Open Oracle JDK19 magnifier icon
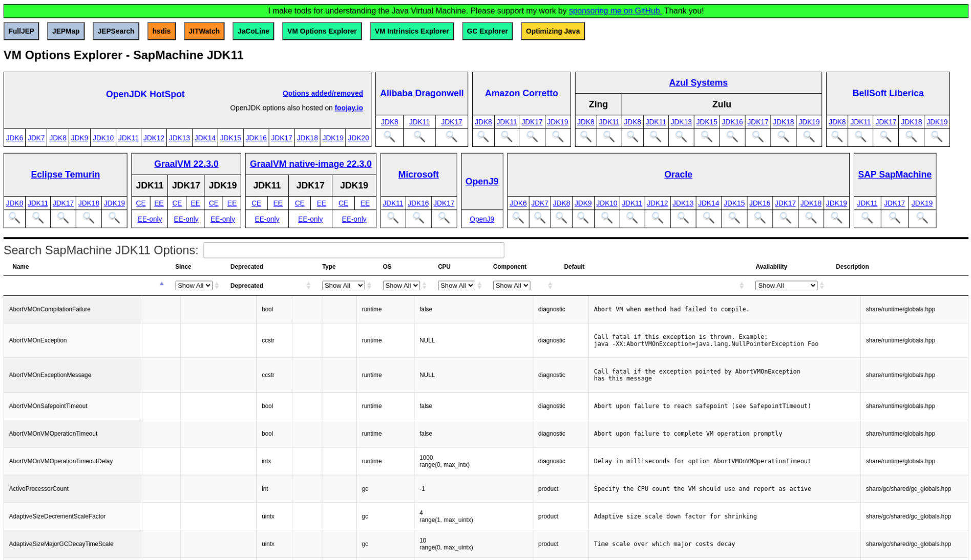The image size is (971, 560). click(836, 218)
